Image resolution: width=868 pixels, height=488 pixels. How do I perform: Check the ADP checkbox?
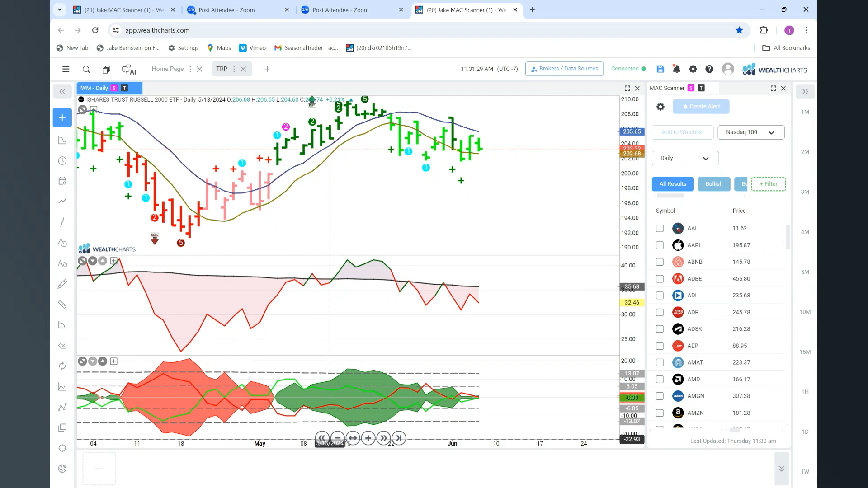coord(660,312)
